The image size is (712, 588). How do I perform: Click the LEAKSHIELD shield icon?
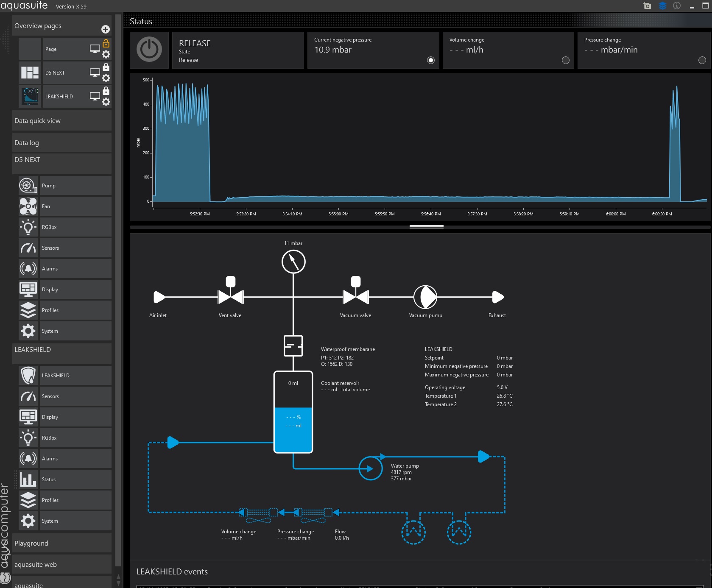pos(28,376)
